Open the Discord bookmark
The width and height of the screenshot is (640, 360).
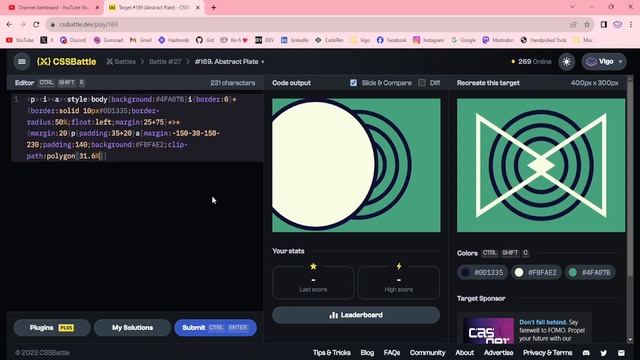(73, 40)
